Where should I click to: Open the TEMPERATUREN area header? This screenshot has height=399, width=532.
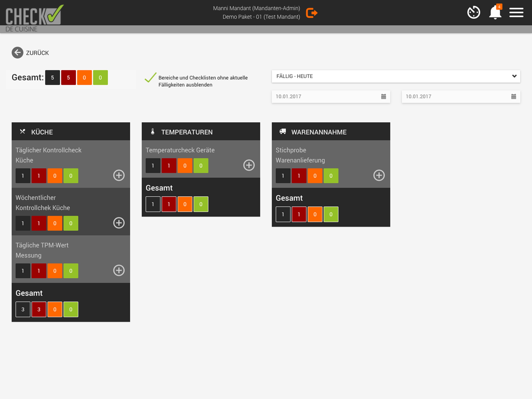click(201, 131)
